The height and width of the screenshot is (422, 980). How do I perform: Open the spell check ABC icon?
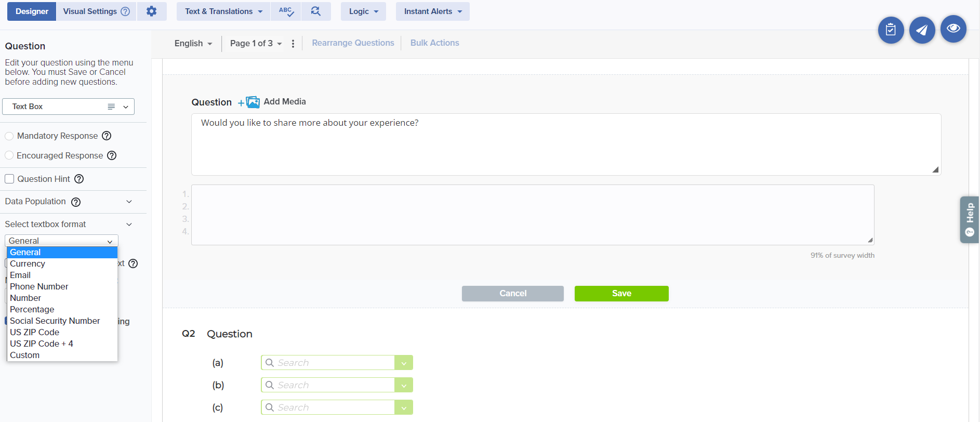point(286,11)
